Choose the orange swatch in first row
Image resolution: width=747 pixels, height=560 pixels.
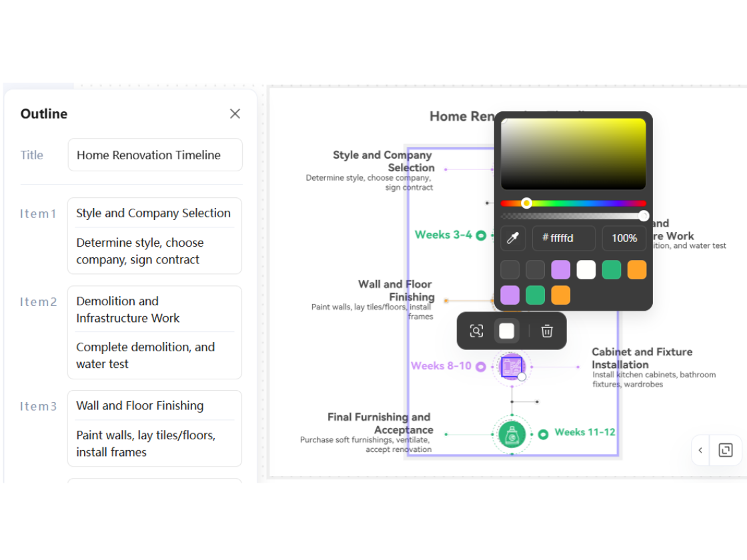pos(636,270)
